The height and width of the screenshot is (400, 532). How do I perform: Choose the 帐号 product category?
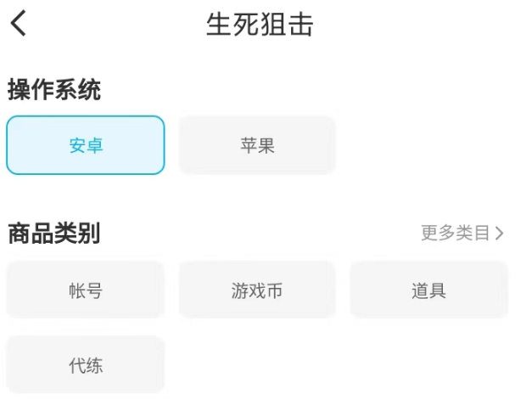pyautogui.click(x=86, y=290)
